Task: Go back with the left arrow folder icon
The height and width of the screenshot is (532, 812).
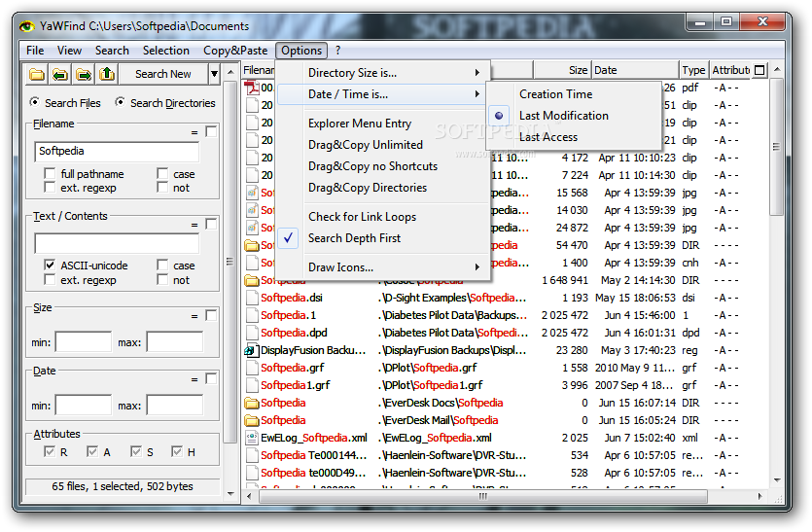Action: click(x=60, y=75)
